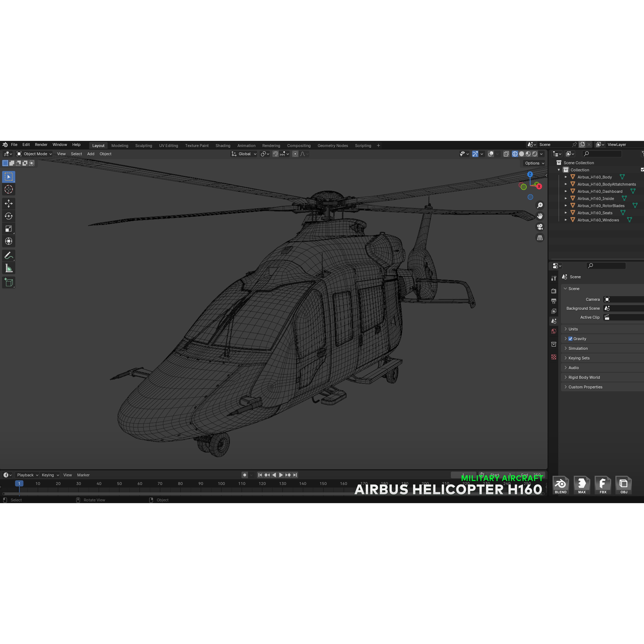Select the Move tool in the toolbar
644x644 pixels.
pos(9,203)
